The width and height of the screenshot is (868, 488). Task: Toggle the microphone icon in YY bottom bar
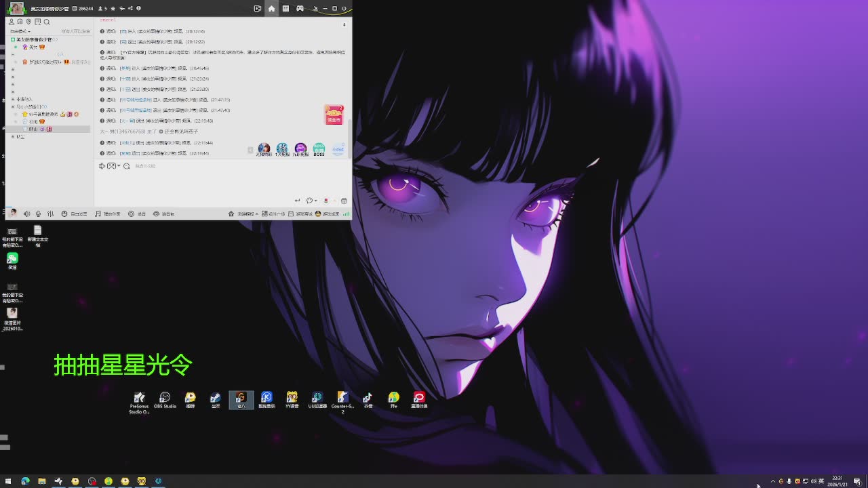tap(39, 213)
